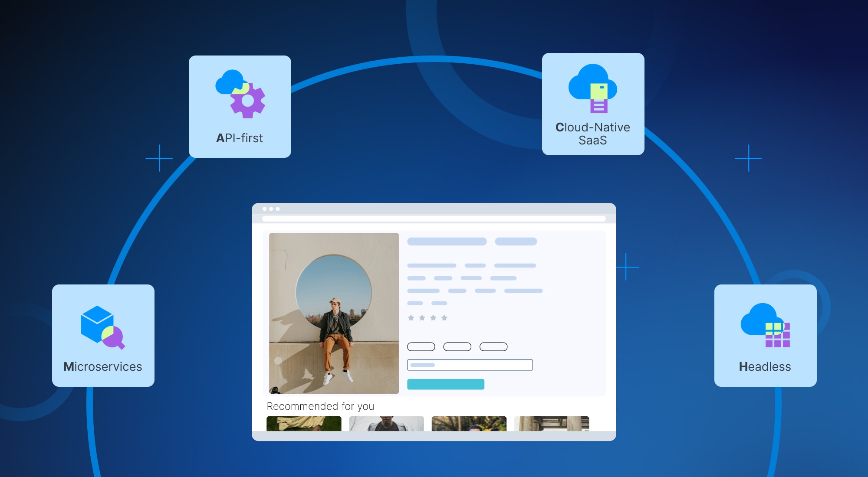Open the first recommended product thumbnail
The height and width of the screenshot is (477, 868).
click(304, 424)
